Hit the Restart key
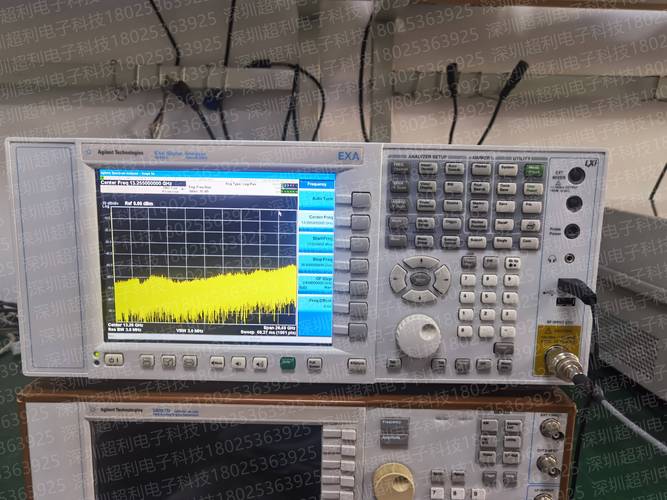The height and width of the screenshot is (500, 667). pos(477,242)
